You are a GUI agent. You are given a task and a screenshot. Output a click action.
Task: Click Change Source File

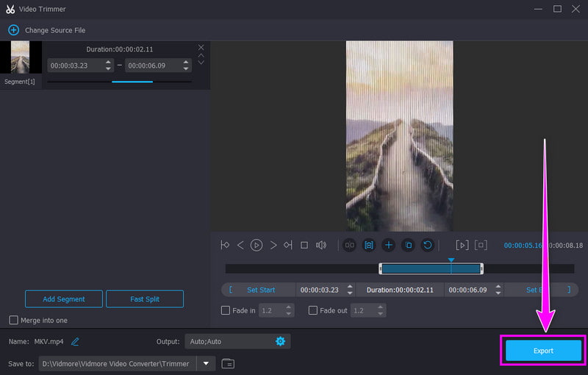(55, 30)
